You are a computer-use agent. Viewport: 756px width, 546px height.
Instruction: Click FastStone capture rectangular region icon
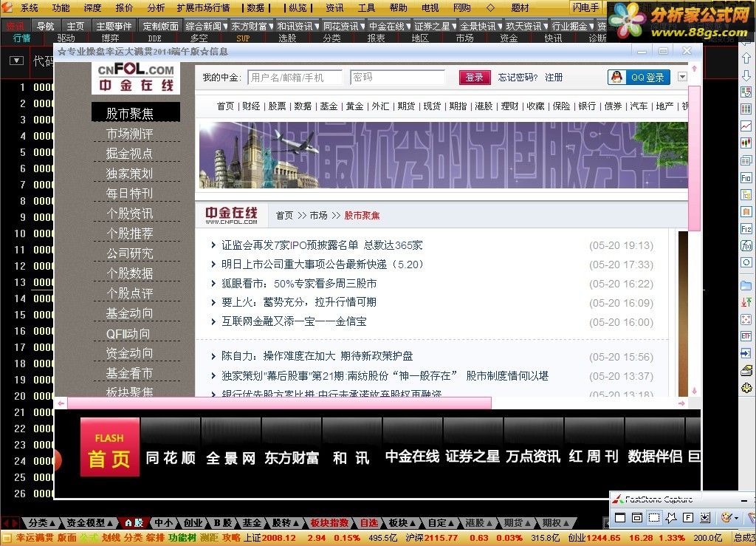pos(654,517)
